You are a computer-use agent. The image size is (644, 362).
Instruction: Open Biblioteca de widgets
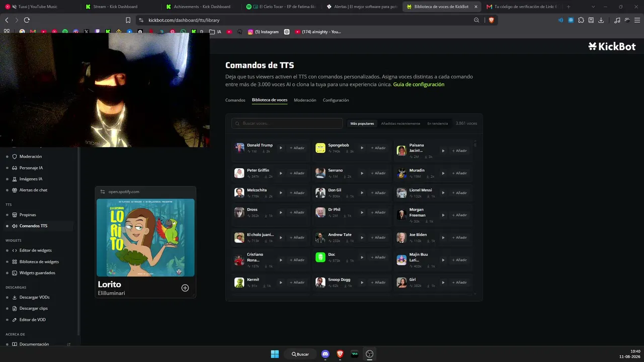[39, 262]
